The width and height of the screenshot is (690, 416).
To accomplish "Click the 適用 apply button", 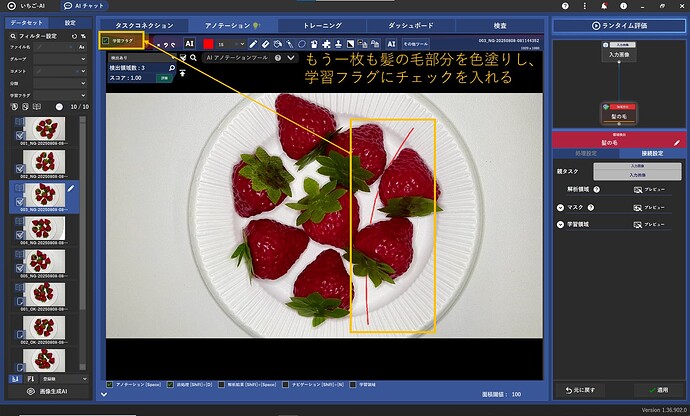I will (x=659, y=390).
